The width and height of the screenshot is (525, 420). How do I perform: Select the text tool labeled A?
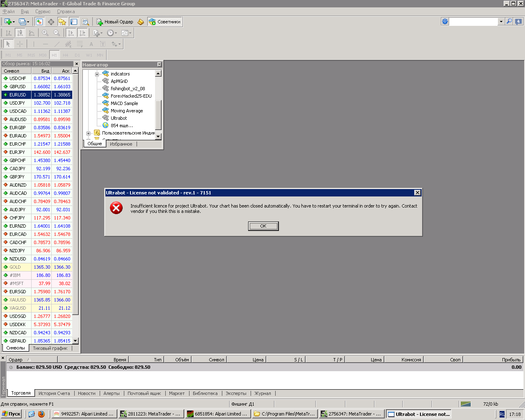tap(91, 44)
